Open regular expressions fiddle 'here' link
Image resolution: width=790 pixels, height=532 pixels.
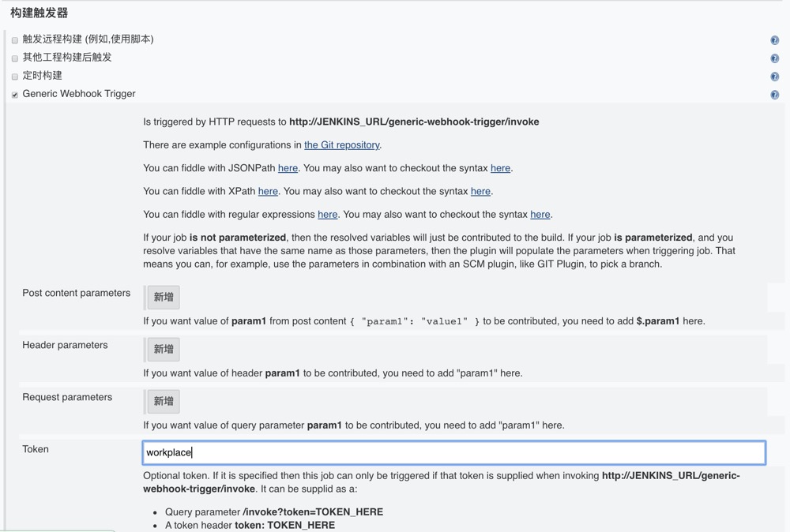pyautogui.click(x=327, y=214)
